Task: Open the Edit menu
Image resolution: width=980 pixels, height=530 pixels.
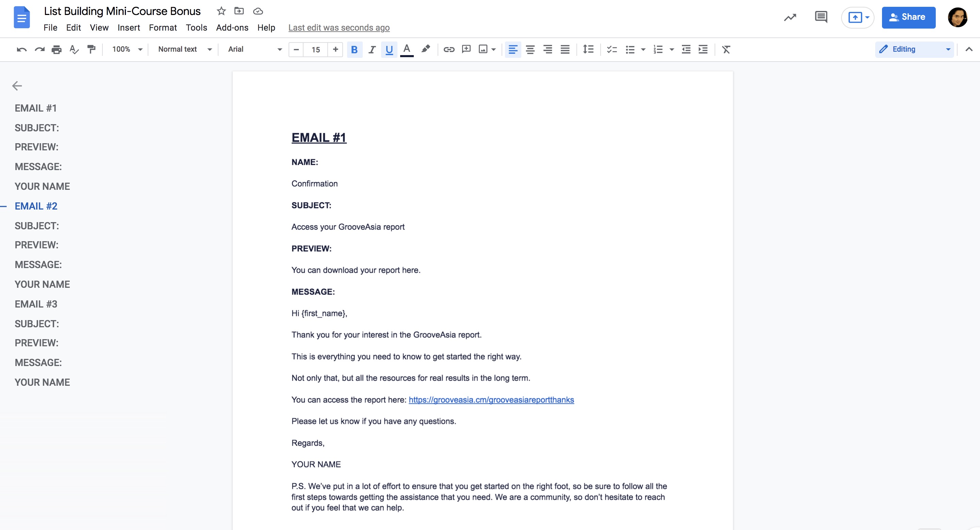Action: (73, 28)
